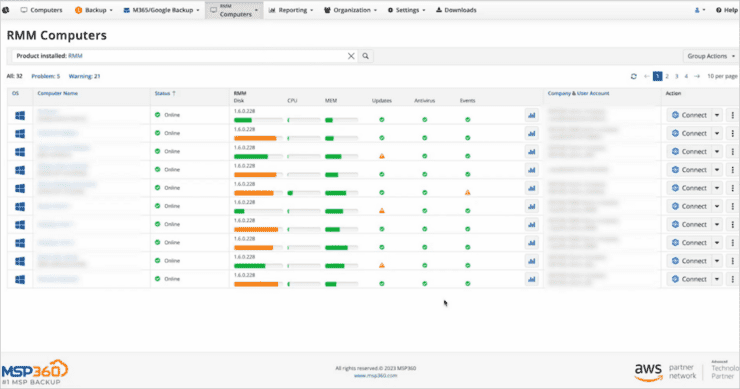This screenshot has height=389, width=740.
Task: Open kebab menu for eighth computer row
Action: tap(732, 243)
